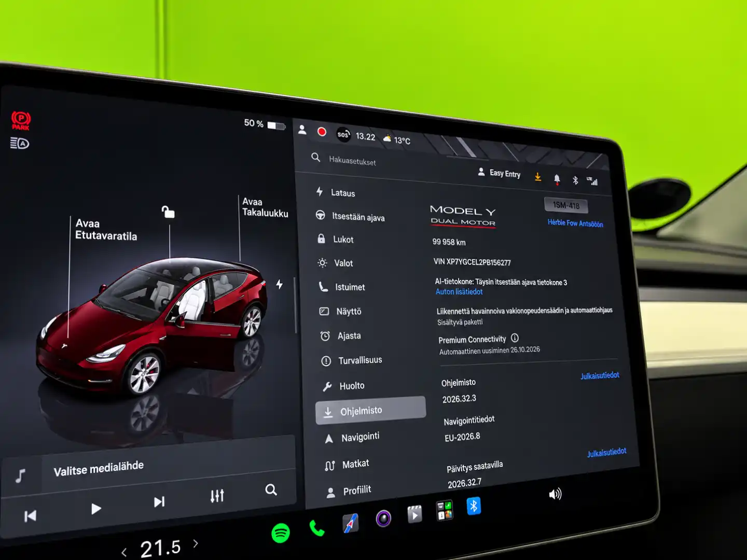Tap the volume speaker icon
The height and width of the screenshot is (560, 747).
[x=555, y=494]
